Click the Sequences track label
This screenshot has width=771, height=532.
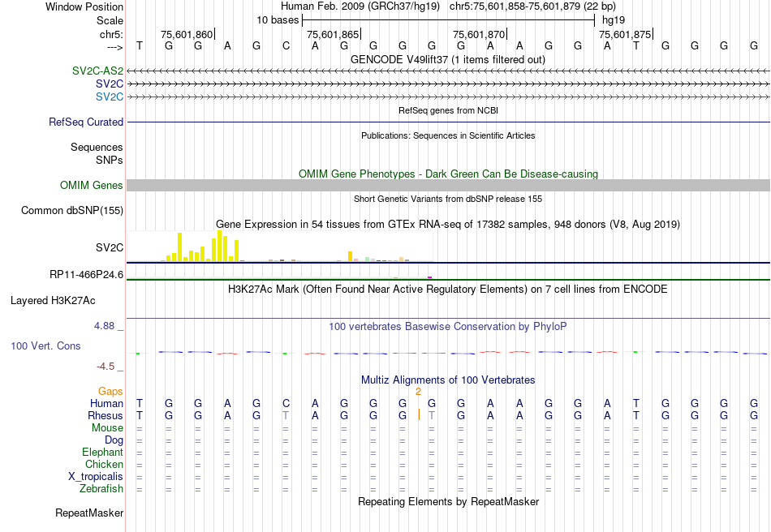pos(97,148)
